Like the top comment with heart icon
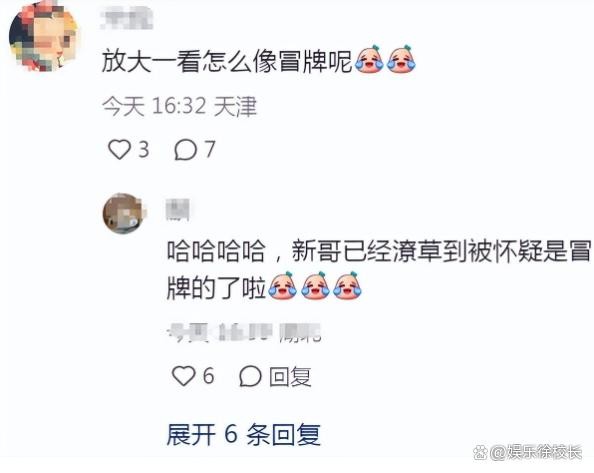The height and width of the screenshot is (473, 594). pos(119,149)
